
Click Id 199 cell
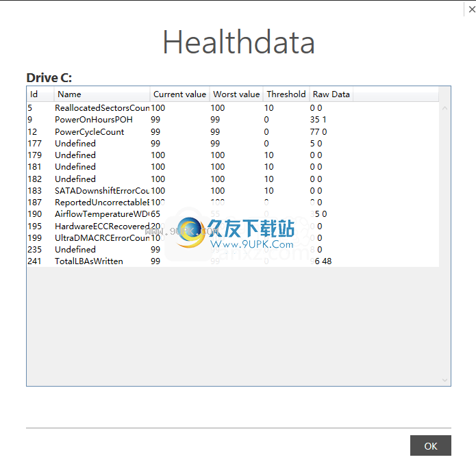[x=35, y=238]
